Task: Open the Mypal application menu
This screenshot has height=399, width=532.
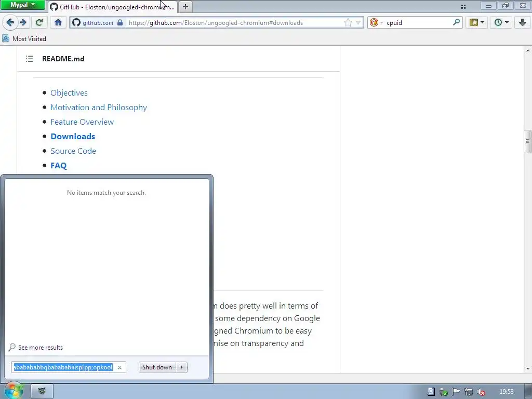Action: click(23, 5)
